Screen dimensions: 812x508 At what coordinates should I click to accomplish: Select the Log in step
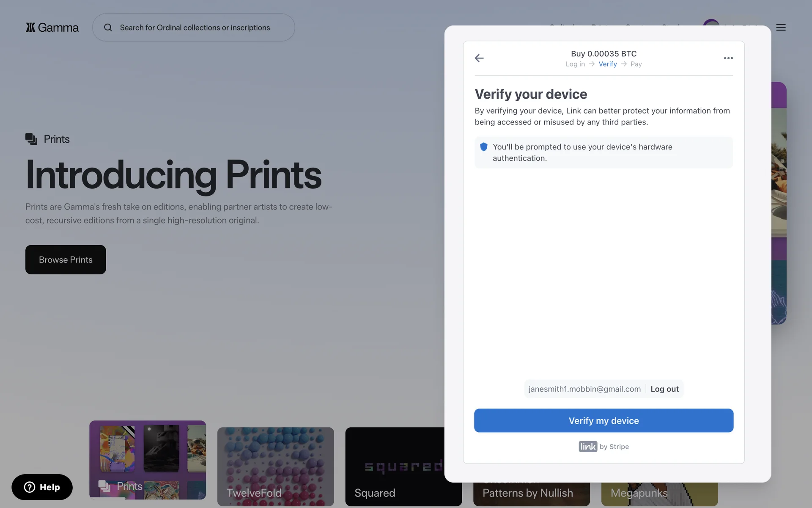tap(575, 64)
